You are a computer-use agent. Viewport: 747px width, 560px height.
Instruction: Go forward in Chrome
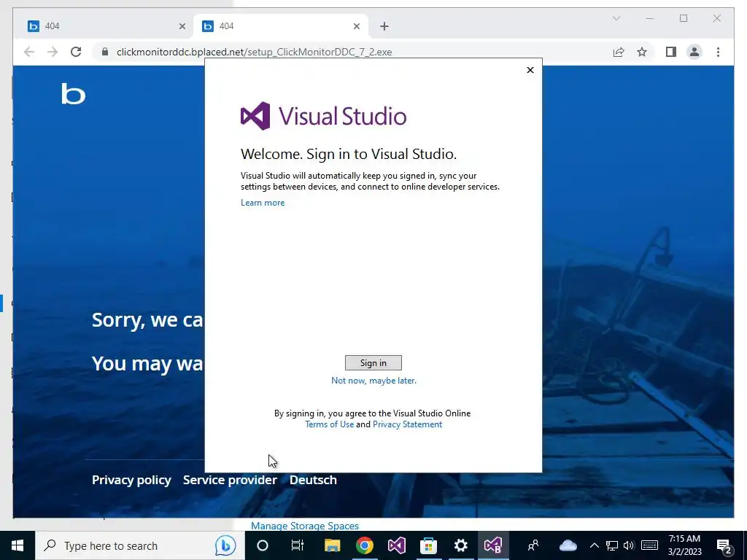53,52
